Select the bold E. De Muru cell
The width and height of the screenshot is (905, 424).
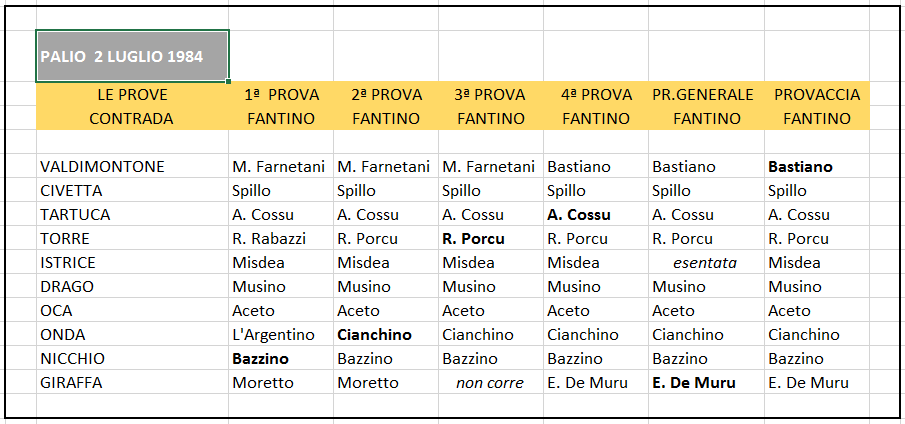coord(706,383)
